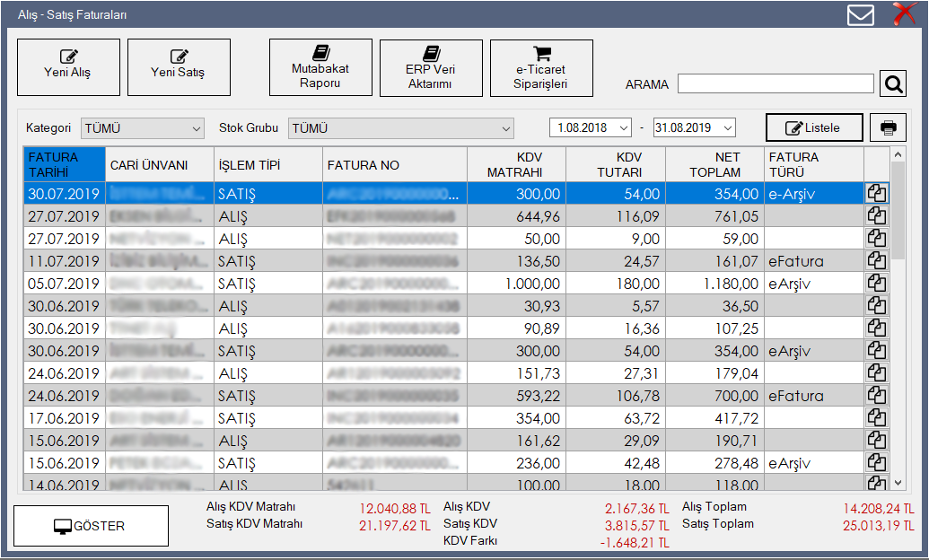The width and height of the screenshot is (929, 560).
Task: Click the table vertical scrollbar thumb
Action: coord(898,210)
